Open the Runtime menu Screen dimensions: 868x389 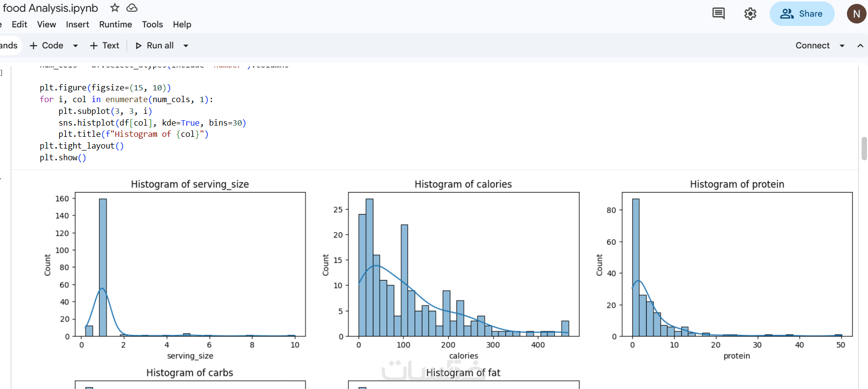pyautogui.click(x=115, y=24)
